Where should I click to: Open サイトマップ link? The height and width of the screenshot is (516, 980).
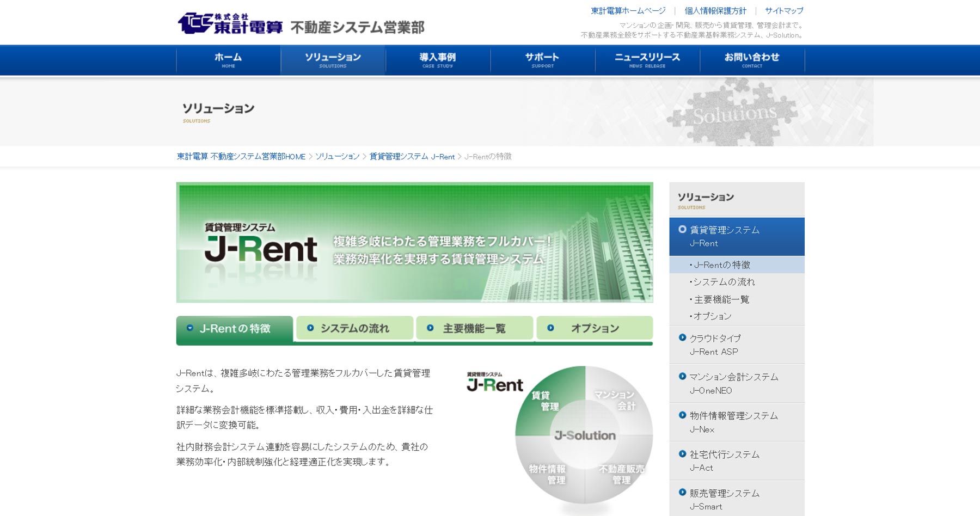click(x=784, y=11)
